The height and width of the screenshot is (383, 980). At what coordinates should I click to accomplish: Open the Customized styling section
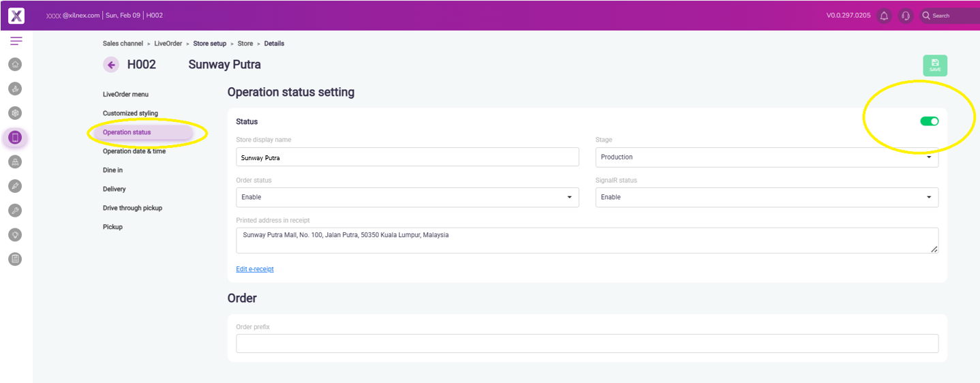coord(130,113)
